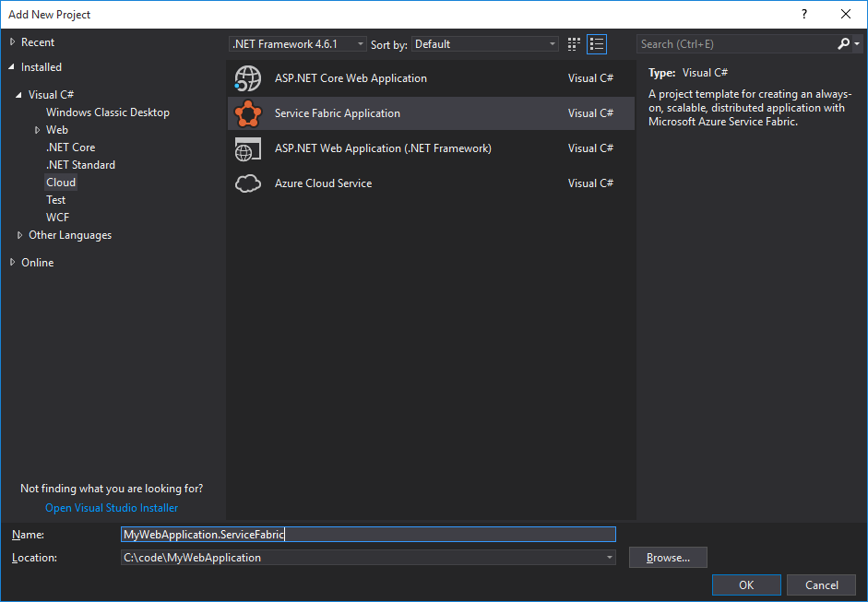Screen dimensions: 868x602
Task: Select the WCF category
Action: pyautogui.click(x=57, y=218)
